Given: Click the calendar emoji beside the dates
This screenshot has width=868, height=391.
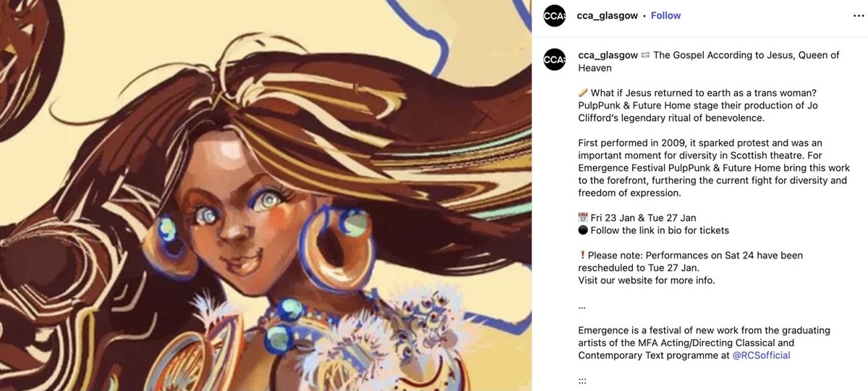Looking at the screenshot, I should pyautogui.click(x=583, y=218).
